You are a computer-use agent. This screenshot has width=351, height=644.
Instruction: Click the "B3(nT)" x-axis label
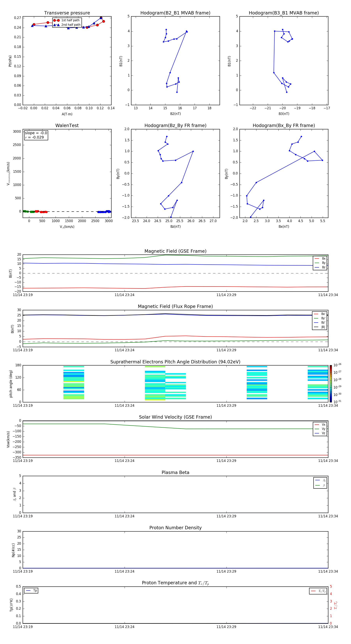(284, 114)
